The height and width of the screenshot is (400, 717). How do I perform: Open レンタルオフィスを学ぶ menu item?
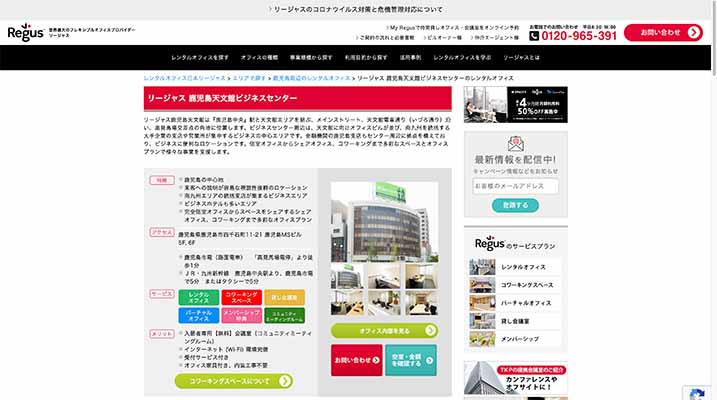click(x=462, y=58)
